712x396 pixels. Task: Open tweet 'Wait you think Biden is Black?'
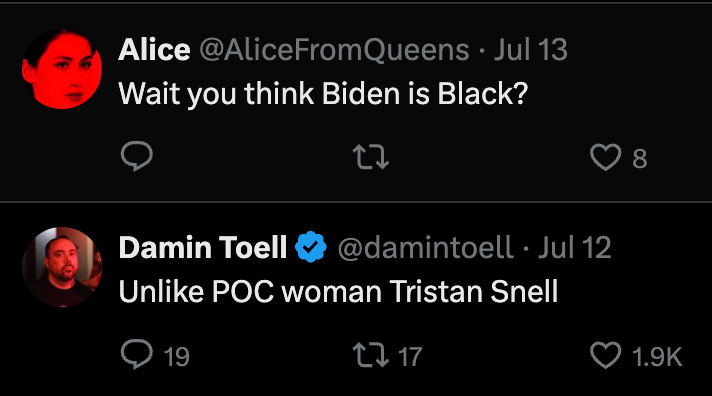point(323,94)
